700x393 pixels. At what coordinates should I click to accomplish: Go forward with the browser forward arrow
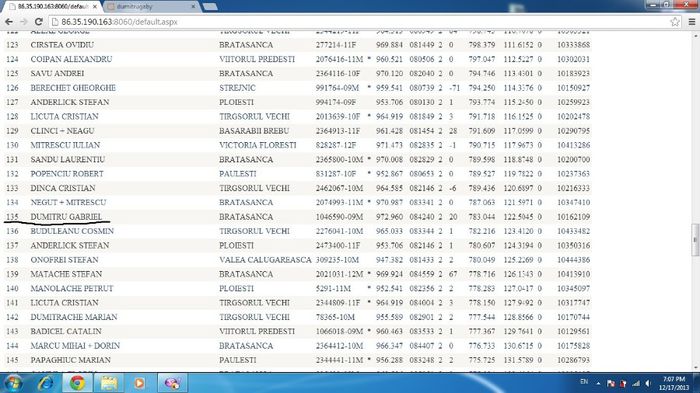[23, 21]
